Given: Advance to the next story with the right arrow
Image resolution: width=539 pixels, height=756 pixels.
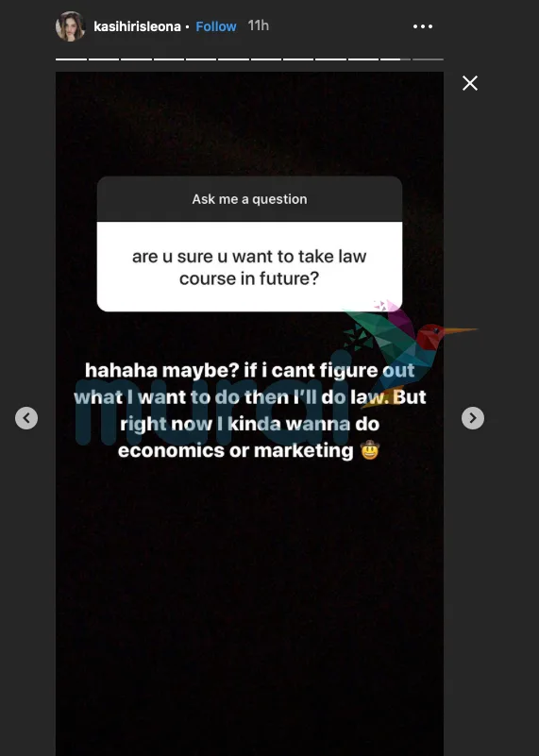Looking at the screenshot, I should click(x=473, y=418).
